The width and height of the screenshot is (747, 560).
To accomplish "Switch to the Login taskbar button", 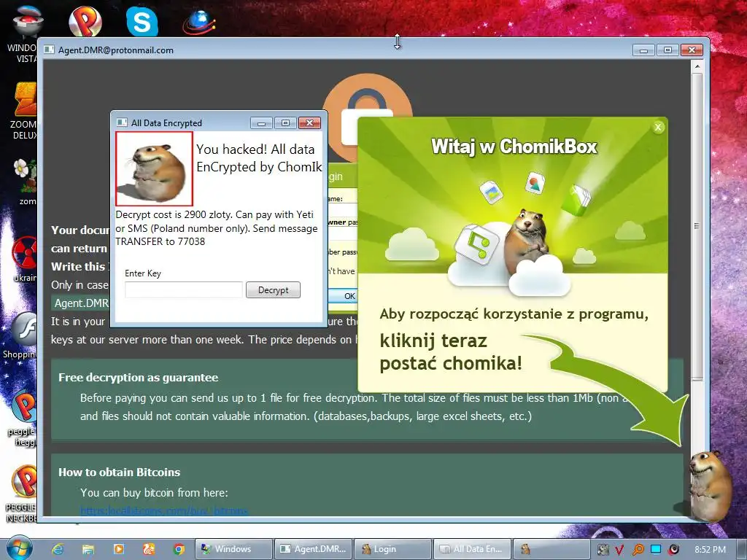I will (x=392, y=549).
